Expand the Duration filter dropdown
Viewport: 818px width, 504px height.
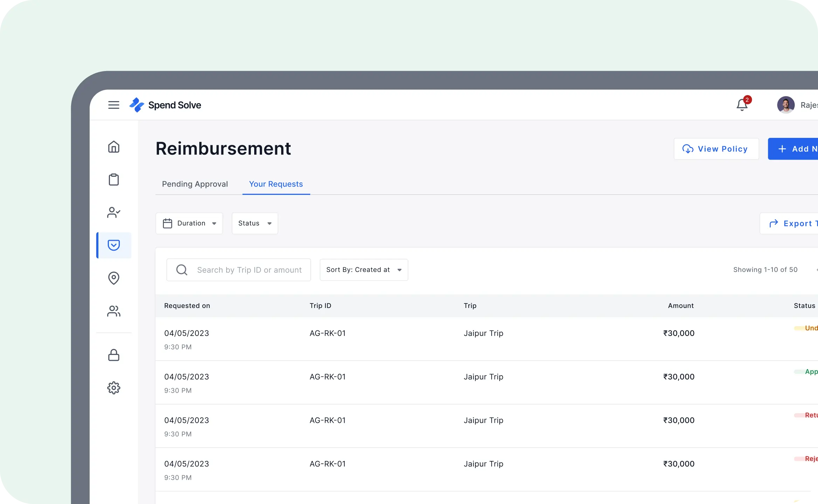click(x=189, y=223)
